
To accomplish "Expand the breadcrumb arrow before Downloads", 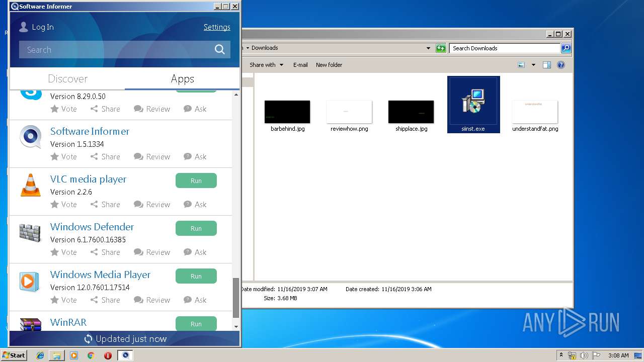I will 248,48.
